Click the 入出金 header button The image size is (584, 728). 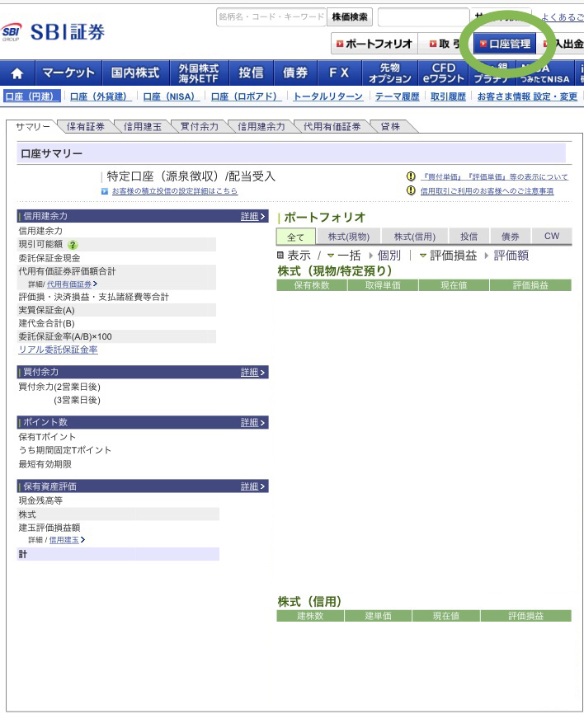(x=563, y=44)
